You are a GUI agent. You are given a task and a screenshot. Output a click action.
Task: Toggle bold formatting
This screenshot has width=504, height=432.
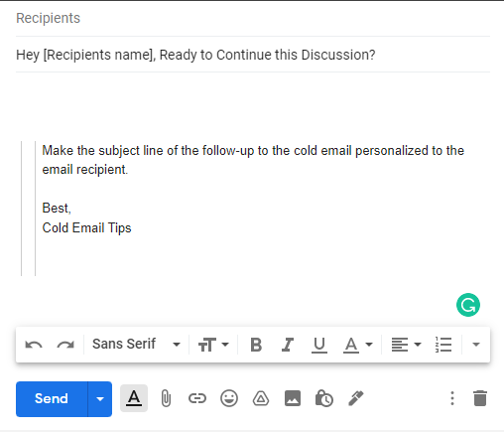[x=256, y=345]
